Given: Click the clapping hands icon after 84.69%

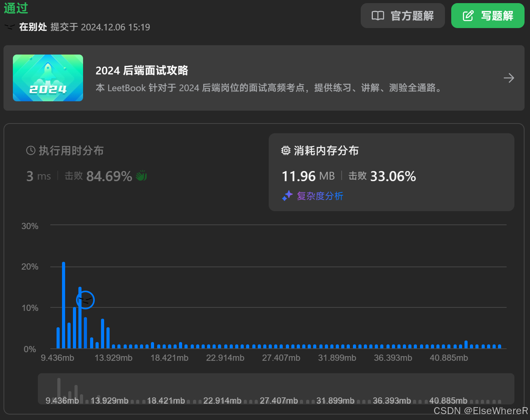Looking at the screenshot, I should tap(141, 176).
